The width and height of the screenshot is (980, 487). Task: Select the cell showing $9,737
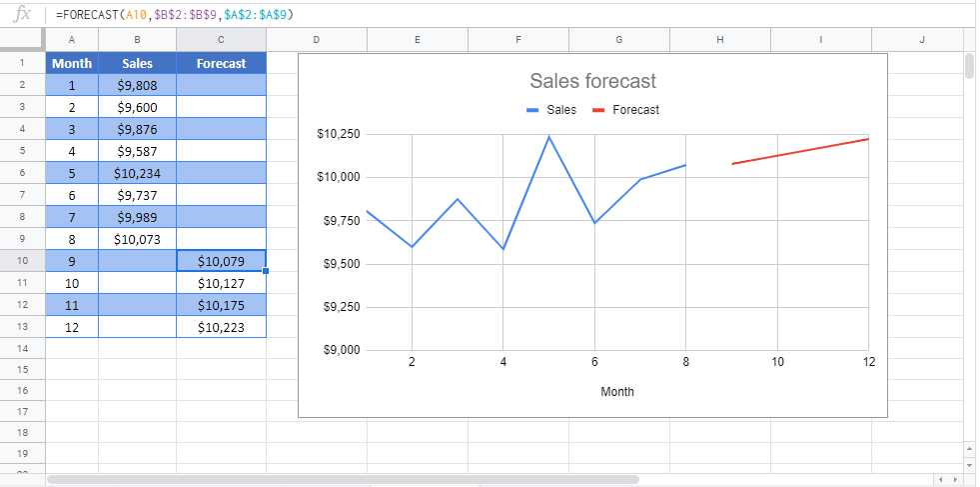pyautogui.click(x=137, y=195)
